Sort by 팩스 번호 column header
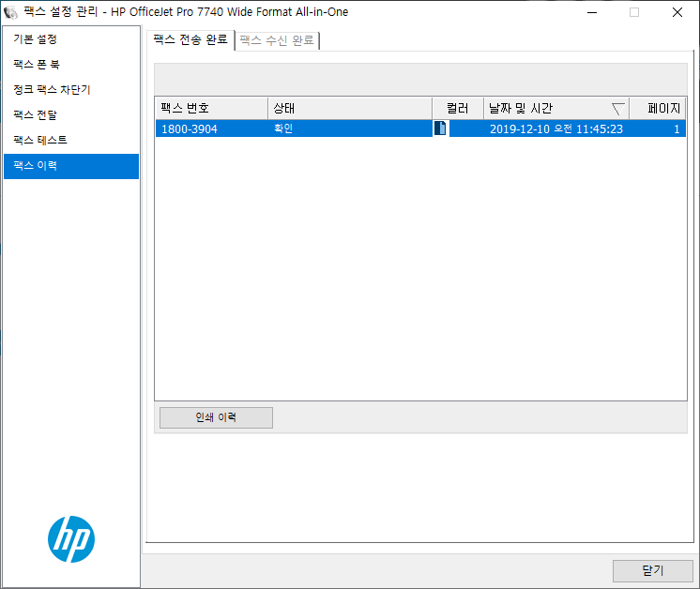The width and height of the screenshot is (700, 589). [x=212, y=109]
